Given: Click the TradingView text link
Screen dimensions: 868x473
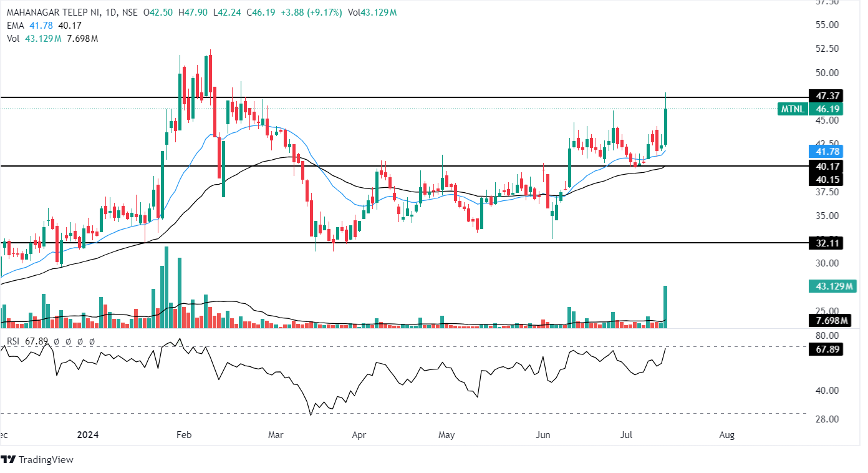Looking at the screenshot, I should 46,460.
